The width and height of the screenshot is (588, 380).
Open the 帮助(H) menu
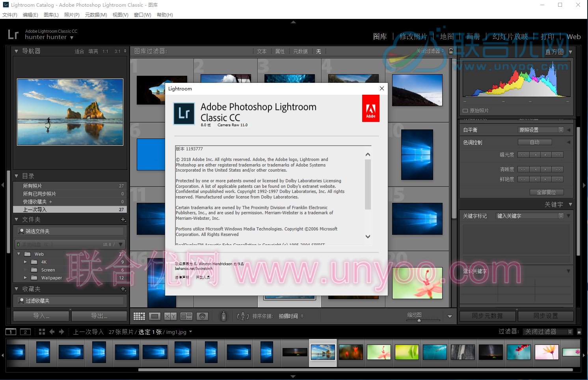pyautogui.click(x=165, y=15)
